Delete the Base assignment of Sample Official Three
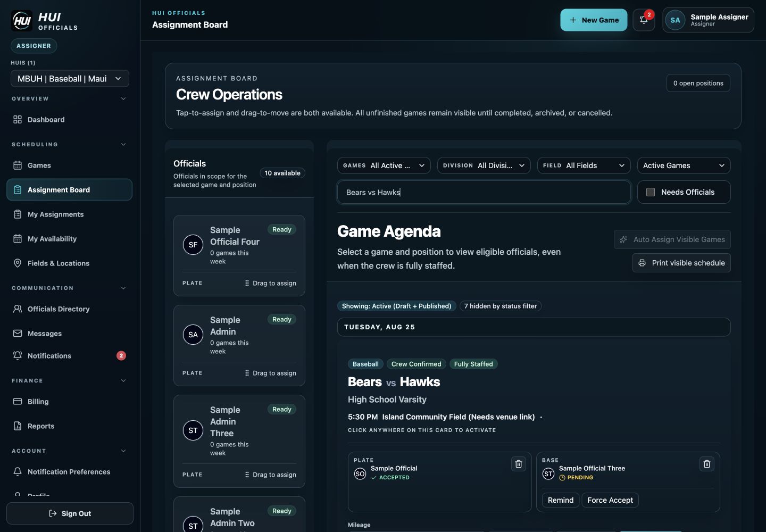Image resolution: width=766 pixels, height=532 pixels. [707, 464]
